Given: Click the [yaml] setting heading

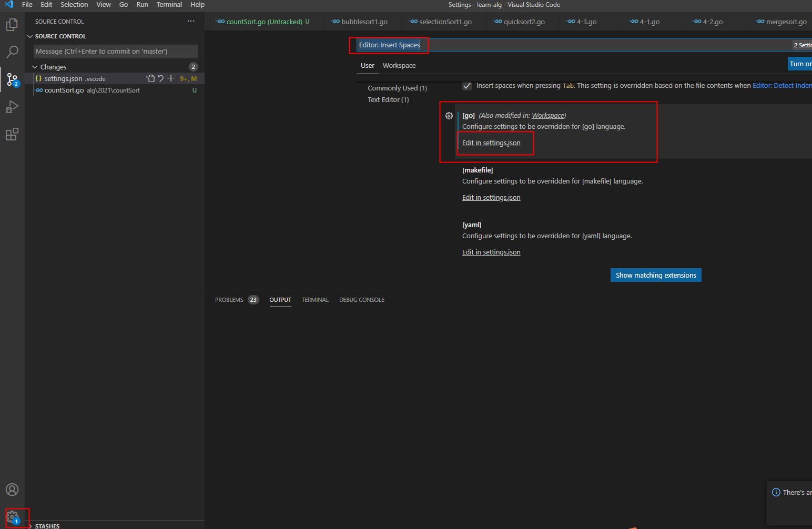Looking at the screenshot, I should tap(472, 225).
